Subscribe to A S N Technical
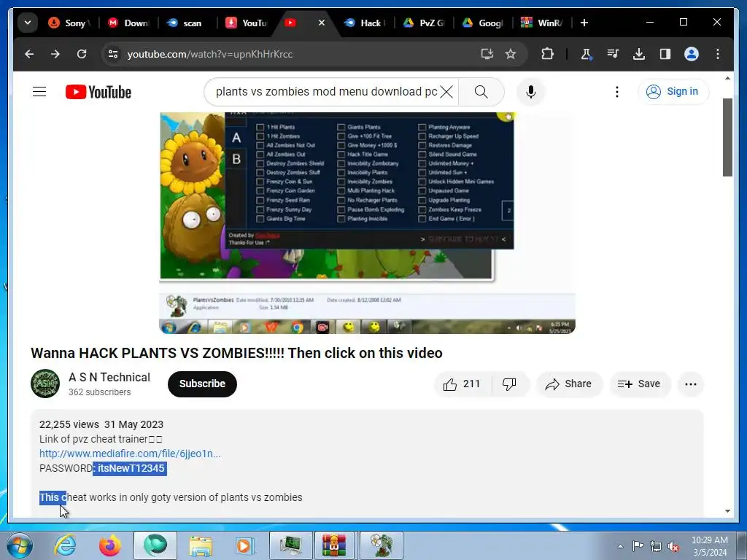 (202, 384)
